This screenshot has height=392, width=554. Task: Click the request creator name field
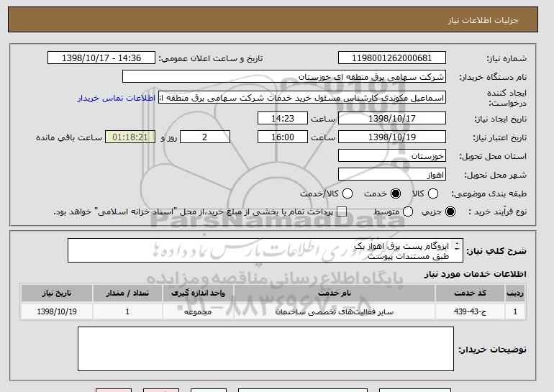pos(302,98)
